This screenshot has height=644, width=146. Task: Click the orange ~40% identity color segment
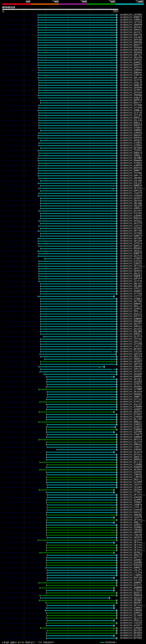coord(45,4)
